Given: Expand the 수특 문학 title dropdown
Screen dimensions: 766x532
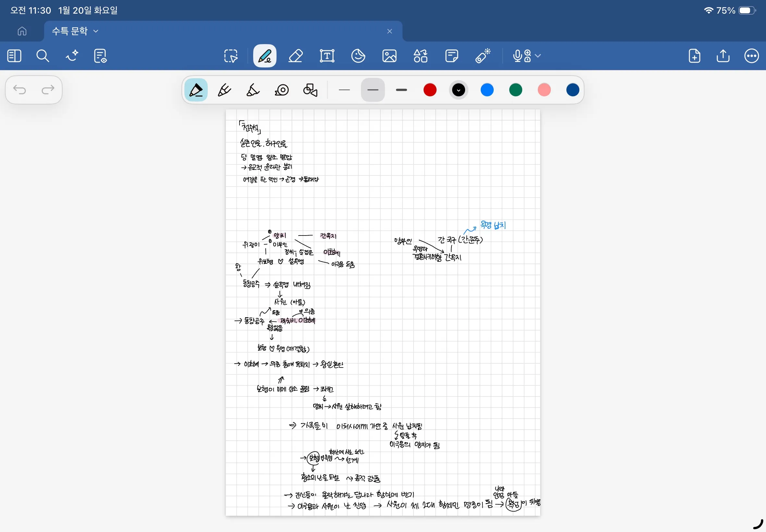Looking at the screenshot, I should (96, 31).
